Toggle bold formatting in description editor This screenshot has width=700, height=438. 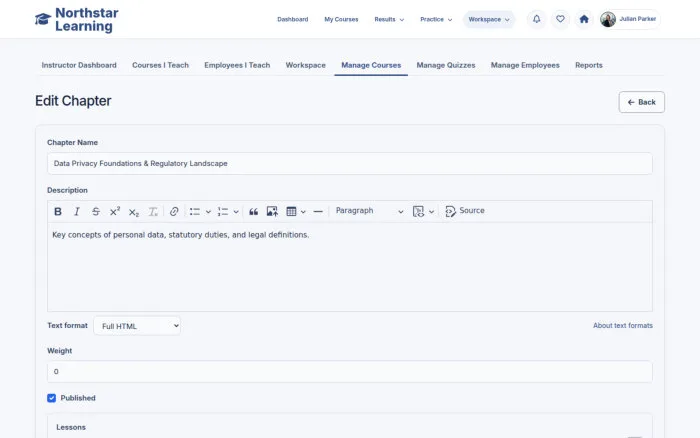[58, 211]
